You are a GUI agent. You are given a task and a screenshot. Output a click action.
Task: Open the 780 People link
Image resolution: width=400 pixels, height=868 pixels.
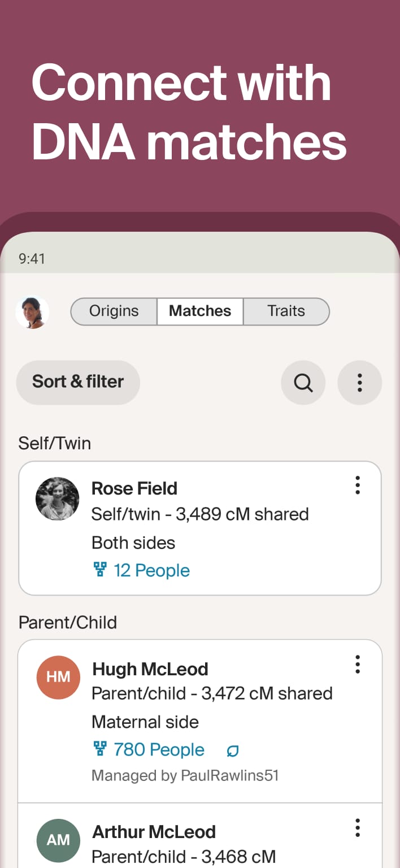tap(159, 749)
